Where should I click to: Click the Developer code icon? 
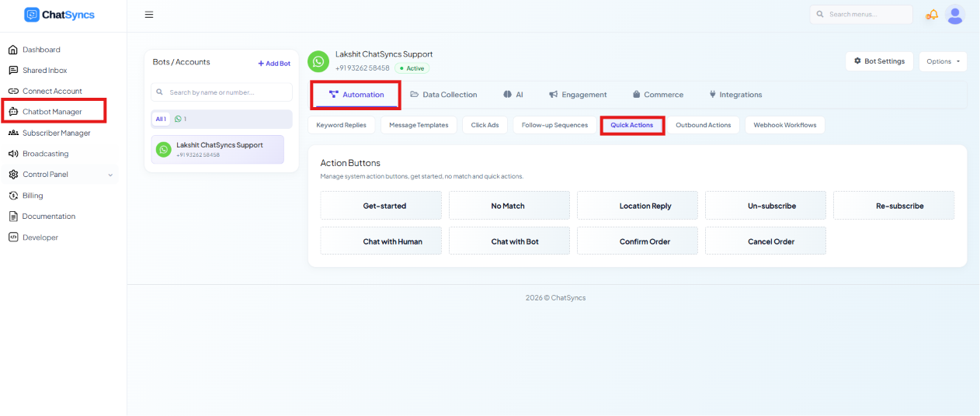coord(13,237)
